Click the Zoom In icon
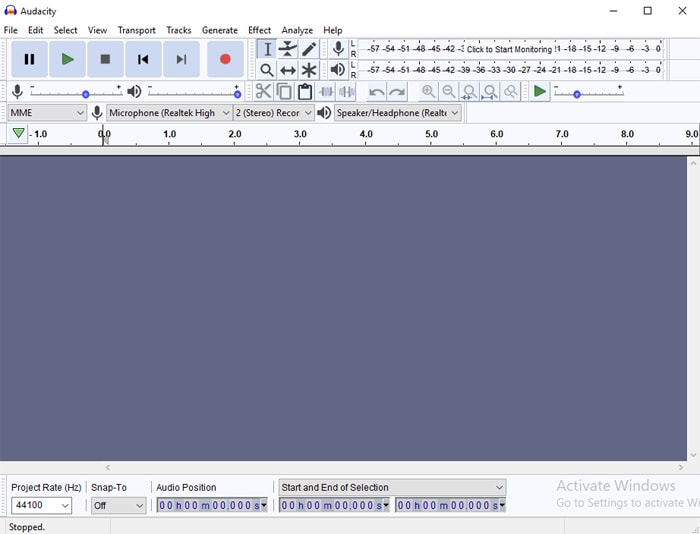Image resolution: width=700 pixels, height=534 pixels. pos(429,92)
